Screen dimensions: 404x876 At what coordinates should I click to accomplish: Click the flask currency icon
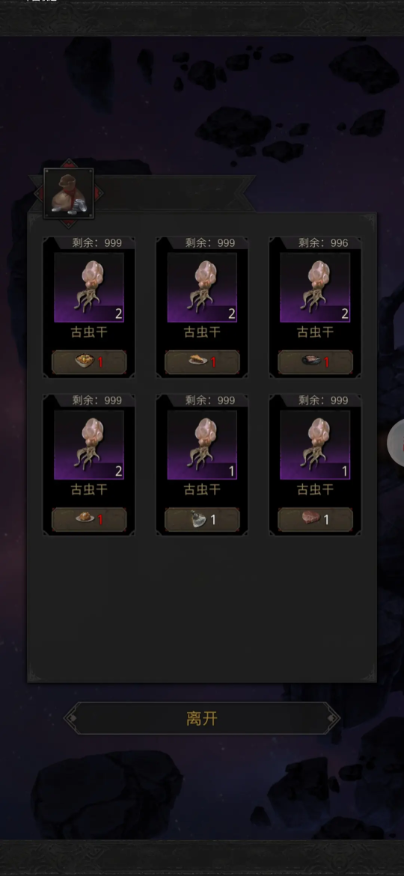198,519
